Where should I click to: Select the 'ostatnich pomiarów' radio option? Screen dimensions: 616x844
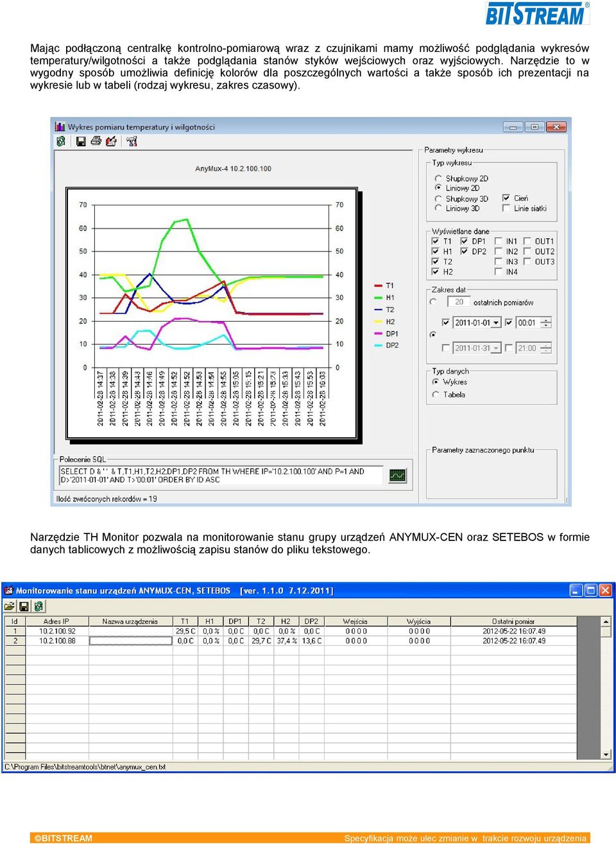click(433, 302)
